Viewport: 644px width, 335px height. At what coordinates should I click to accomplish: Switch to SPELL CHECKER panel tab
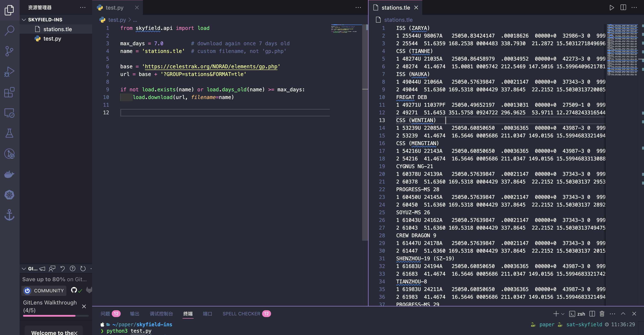241,314
